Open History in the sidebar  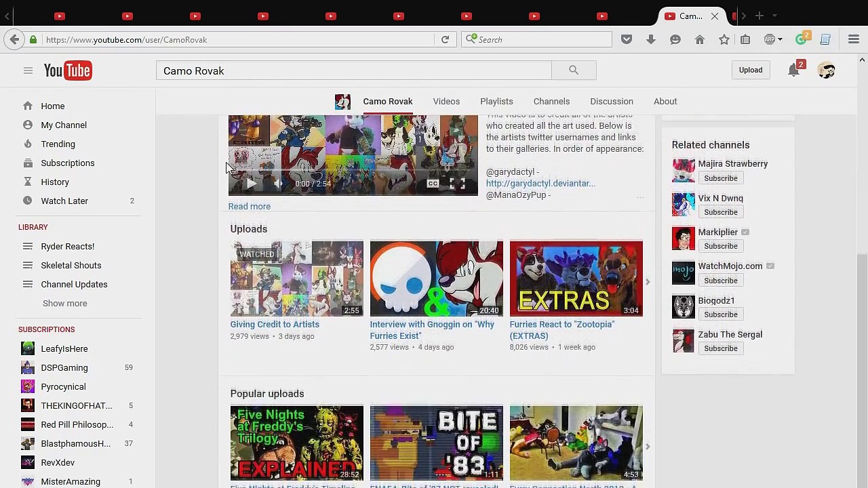pyautogui.click(x=55, y=182)
